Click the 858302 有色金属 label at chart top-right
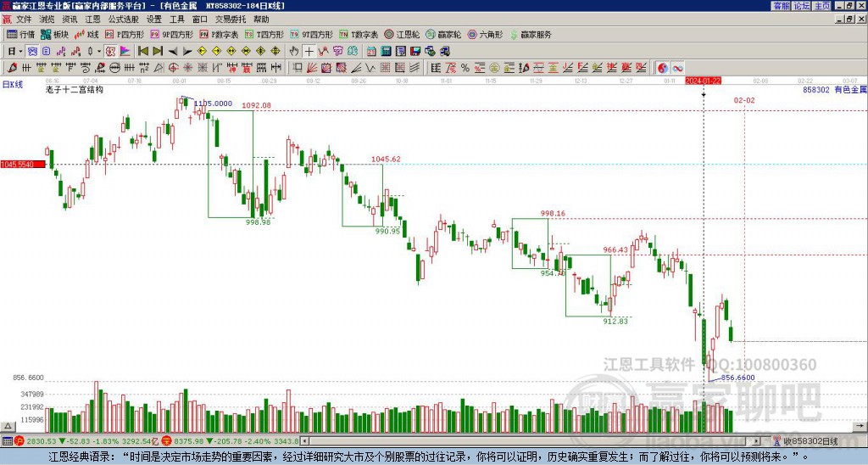868x465 pixels. coord(835,90)
